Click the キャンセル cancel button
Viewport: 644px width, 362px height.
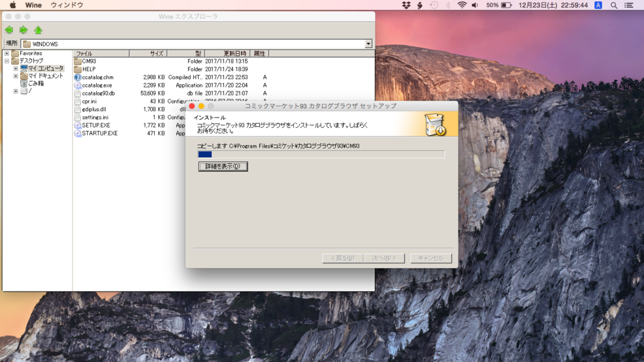click(x=431, y=258)
